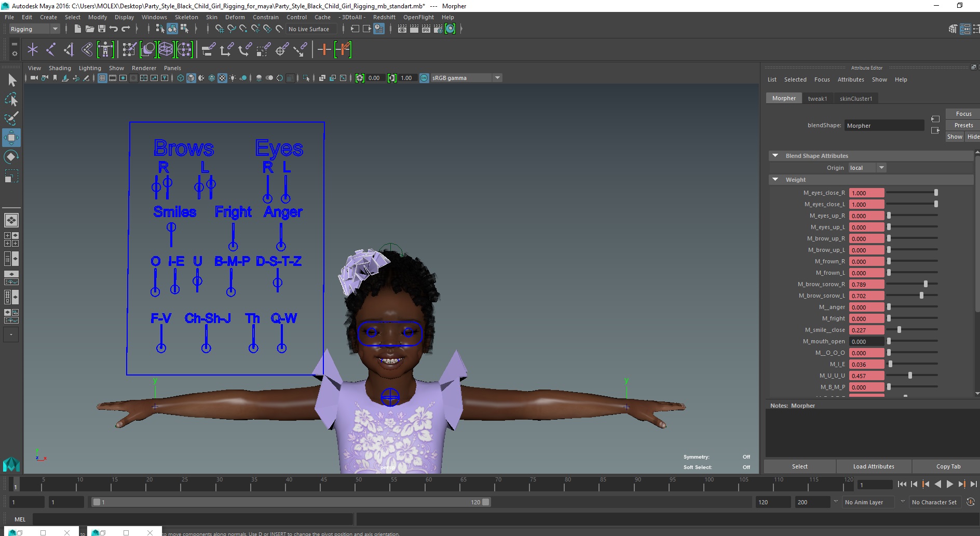Click the Set Driven Key shelf icon
980x536 pixels.
(x=343, y=50)
